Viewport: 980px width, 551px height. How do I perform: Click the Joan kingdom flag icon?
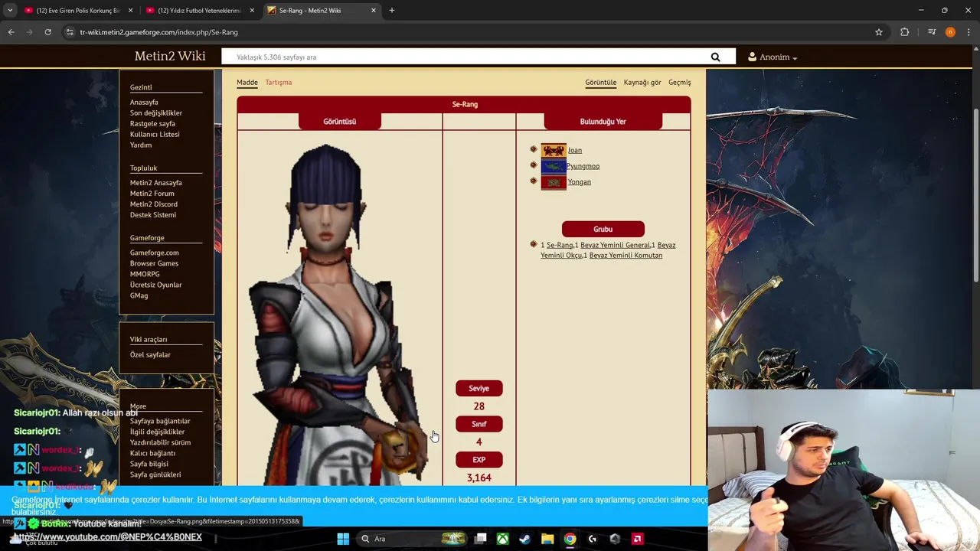pyautogui.click(x=554, y=150)
